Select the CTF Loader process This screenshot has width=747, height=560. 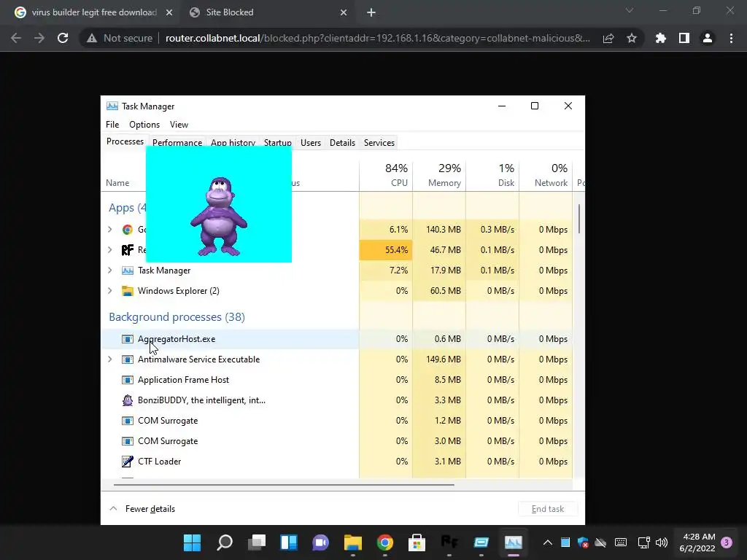[x=336, y=462]
